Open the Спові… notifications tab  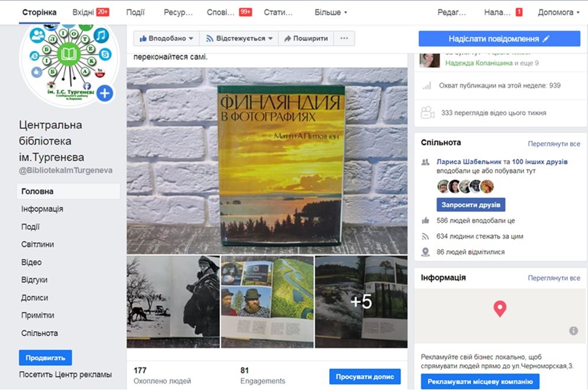click(x=221, y=12)
